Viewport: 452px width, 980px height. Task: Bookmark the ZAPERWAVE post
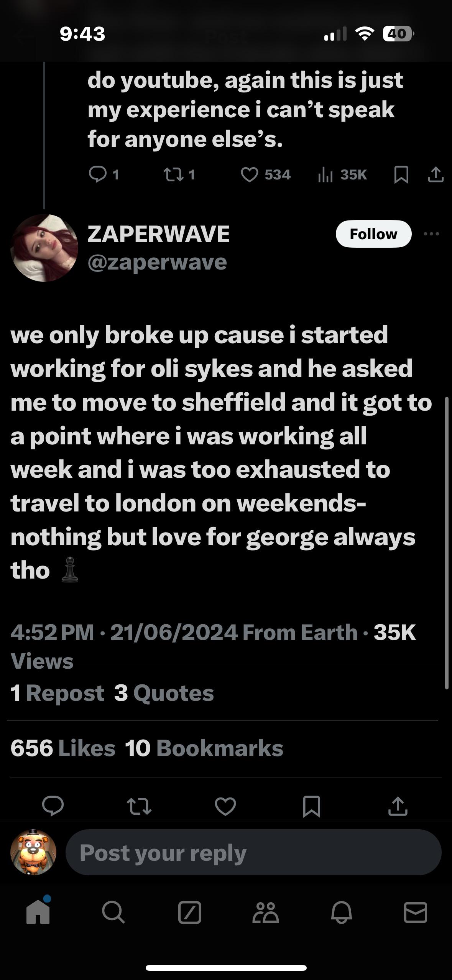click(x=311, y=806)
